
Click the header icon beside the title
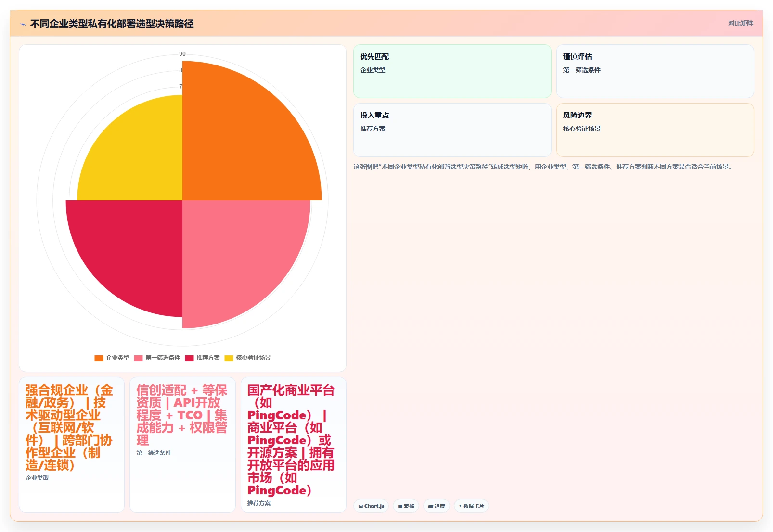[23, 24]
